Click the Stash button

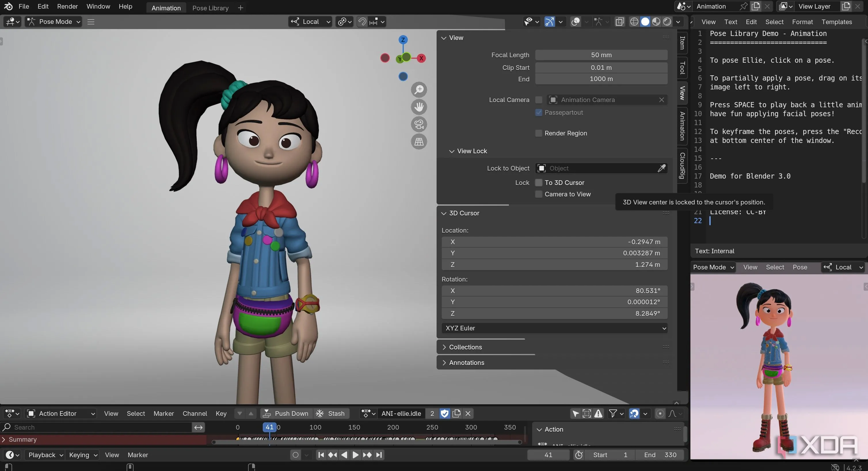(x=331, y=413)
